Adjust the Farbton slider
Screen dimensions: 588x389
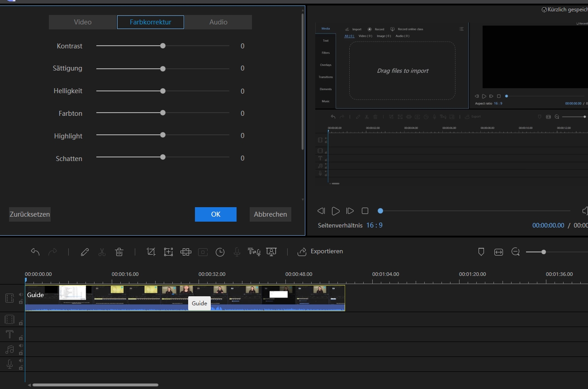coord(163,113)
